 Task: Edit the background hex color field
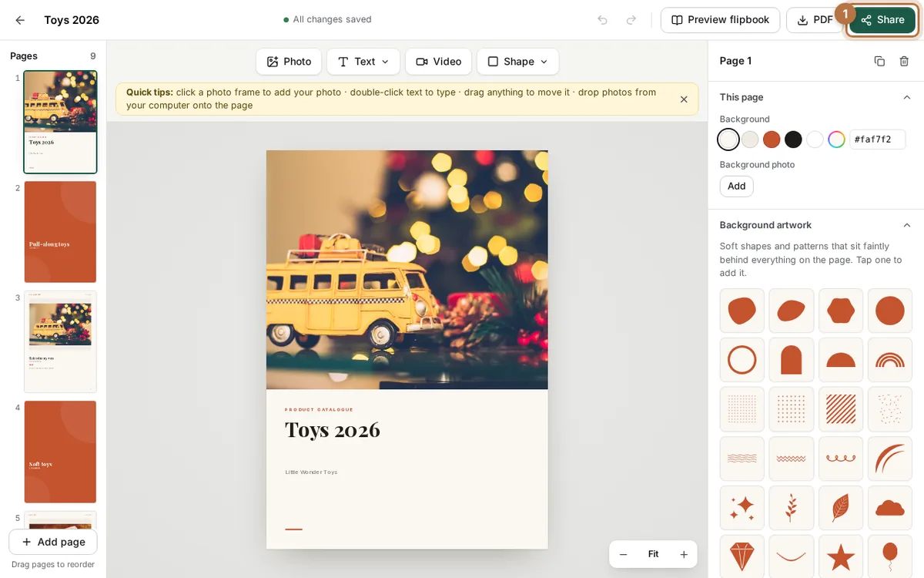click(877, 139)
